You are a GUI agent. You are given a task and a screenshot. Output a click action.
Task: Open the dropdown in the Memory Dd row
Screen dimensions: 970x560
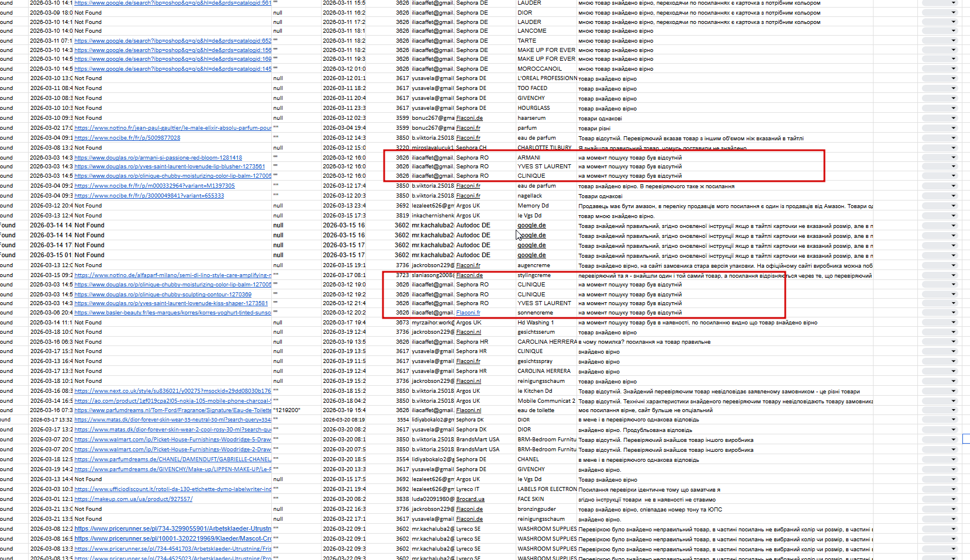(939, 206)
